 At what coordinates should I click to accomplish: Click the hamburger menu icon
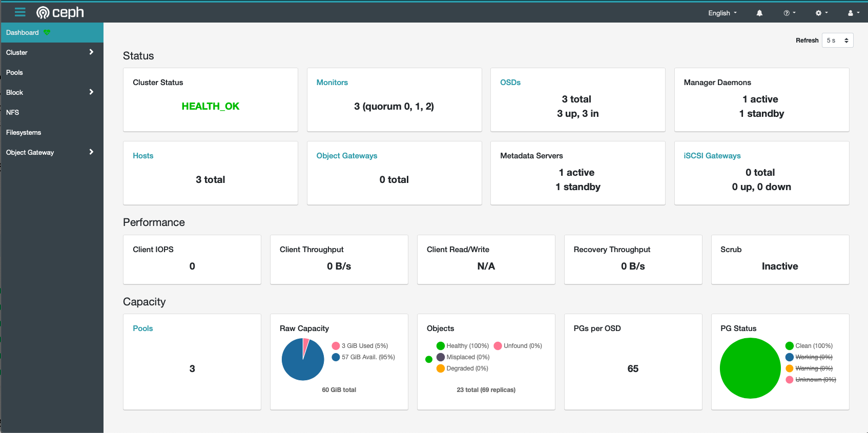coord(20,12)
